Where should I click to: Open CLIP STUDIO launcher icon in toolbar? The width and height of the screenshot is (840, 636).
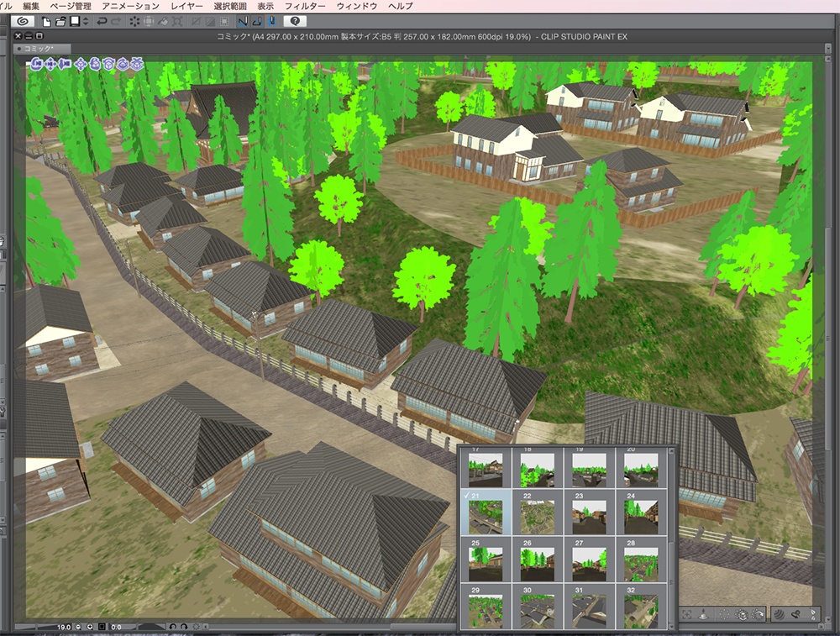pos(23,22)
